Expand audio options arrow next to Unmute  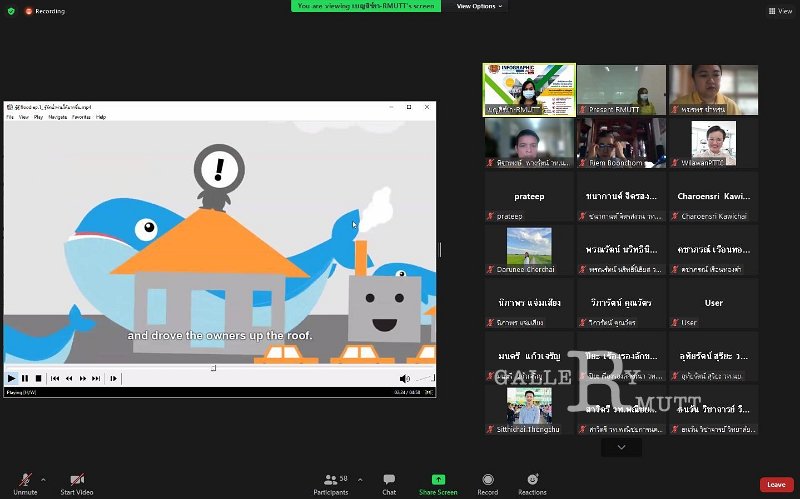pos(43,480)
